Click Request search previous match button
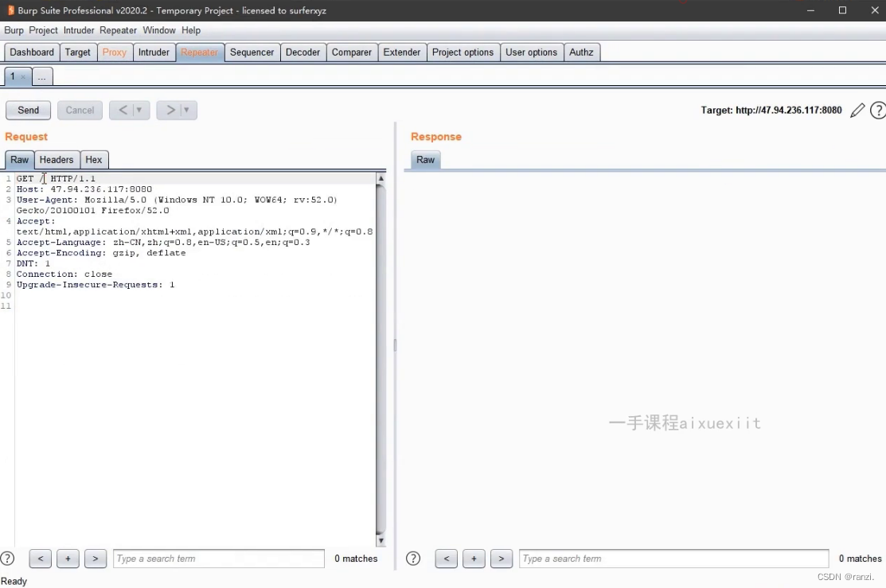Viewport: 886px width, 588px height. [40, 559]
